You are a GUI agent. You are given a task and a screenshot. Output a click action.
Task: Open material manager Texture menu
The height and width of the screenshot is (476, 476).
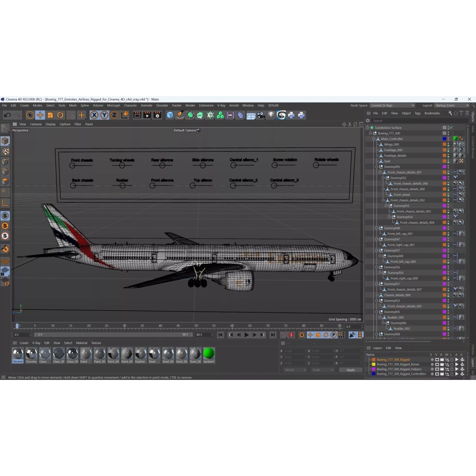pos(96,343)
